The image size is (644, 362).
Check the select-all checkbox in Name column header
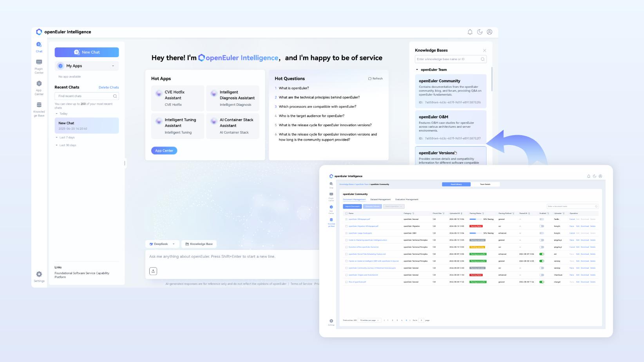tap(346, 214)
